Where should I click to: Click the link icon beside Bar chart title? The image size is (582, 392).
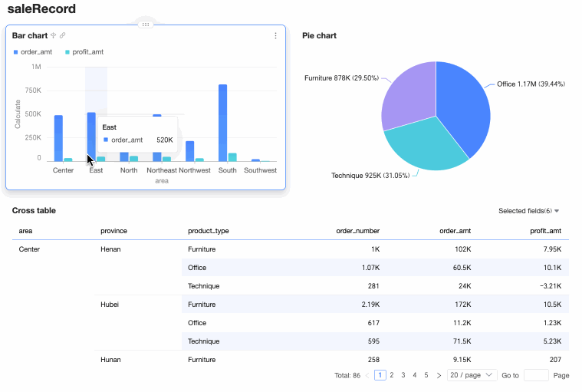pyautogui.click(x=63, y=35)
